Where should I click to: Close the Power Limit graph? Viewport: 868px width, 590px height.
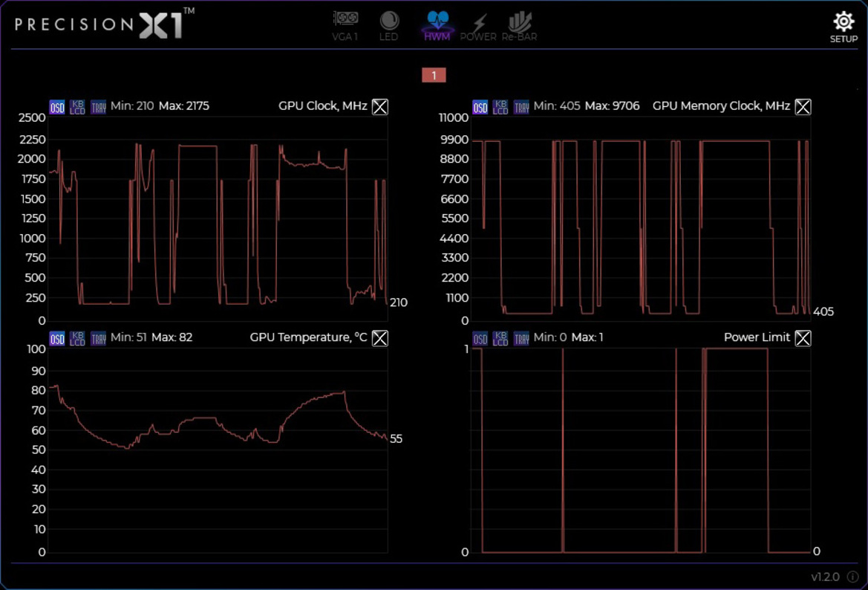(x=803, y=338)
